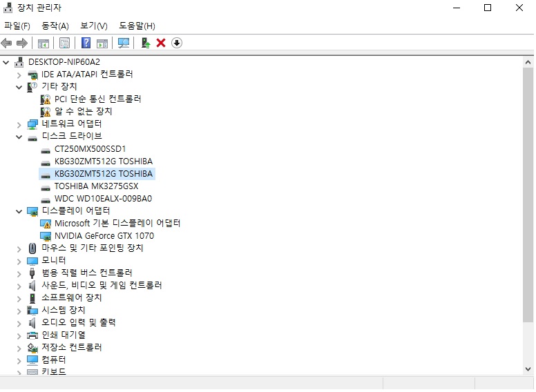Collapse the 디스플레이 어댑터 category
This screenshot has height=392, width=536.
click(x=19, y=211)
